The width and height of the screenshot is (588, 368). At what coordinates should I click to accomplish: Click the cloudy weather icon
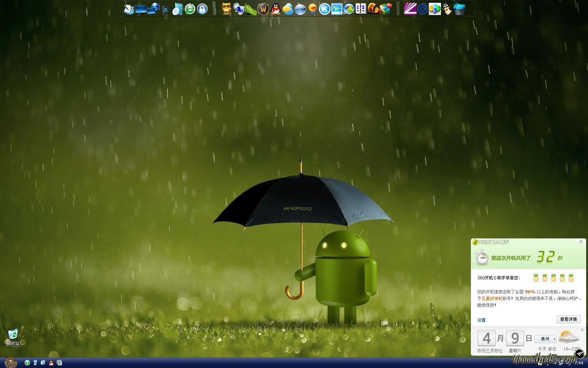pos(568,337)
